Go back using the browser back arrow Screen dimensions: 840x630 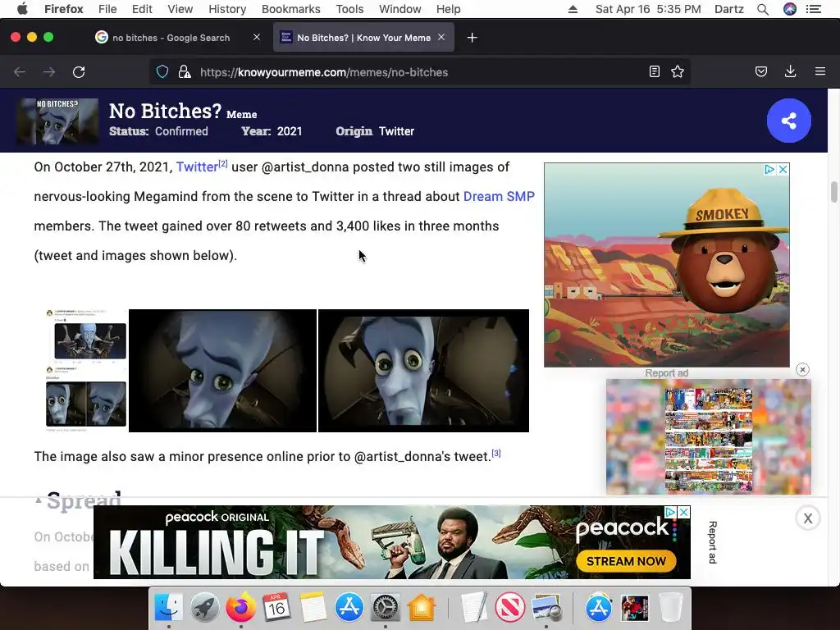pyautogui.click(x=20, y=72)
